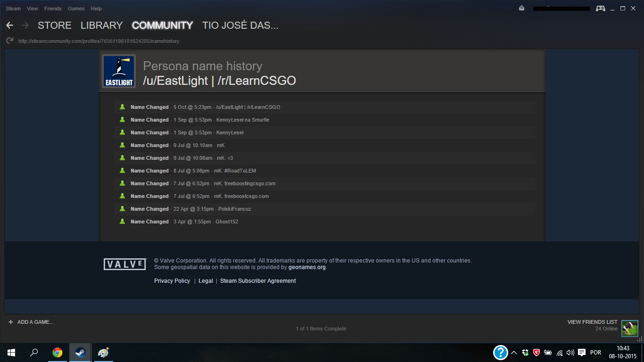Open the Steam icon in taskbar
644x362 pixels.
80,353
